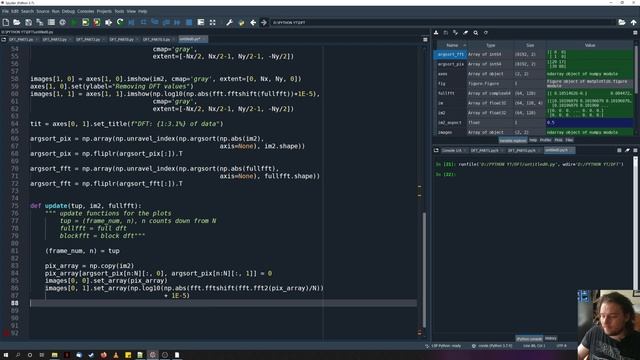Image resolution: width=640 pixels, height=360 pixels.
Task: Select the active untitled editor tab
Action: pyautogui.click(x=192, y=39)
